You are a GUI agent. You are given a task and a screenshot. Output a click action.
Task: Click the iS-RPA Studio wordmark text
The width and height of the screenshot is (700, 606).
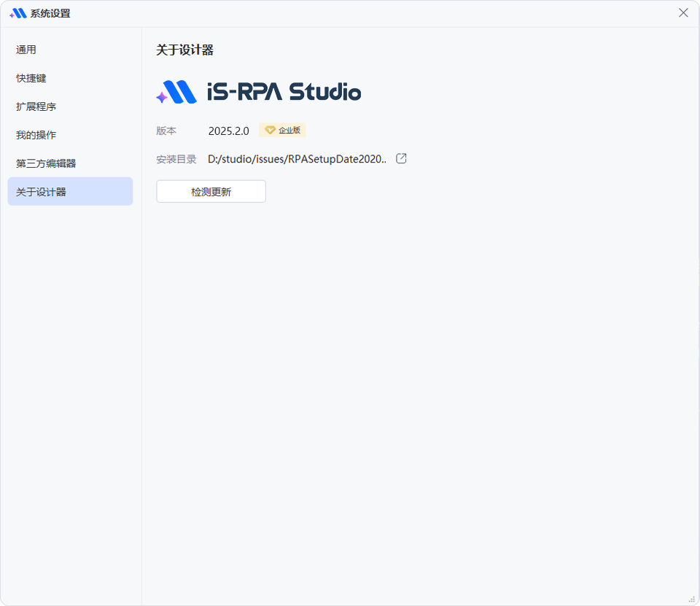pos(284,93)
